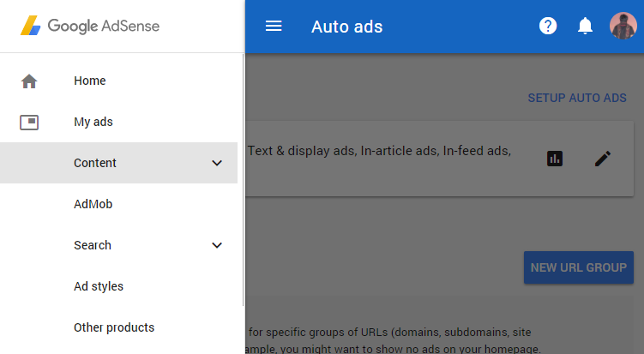Click NEW URL GROUP button

pyautogui.click(x=578, y=267)
